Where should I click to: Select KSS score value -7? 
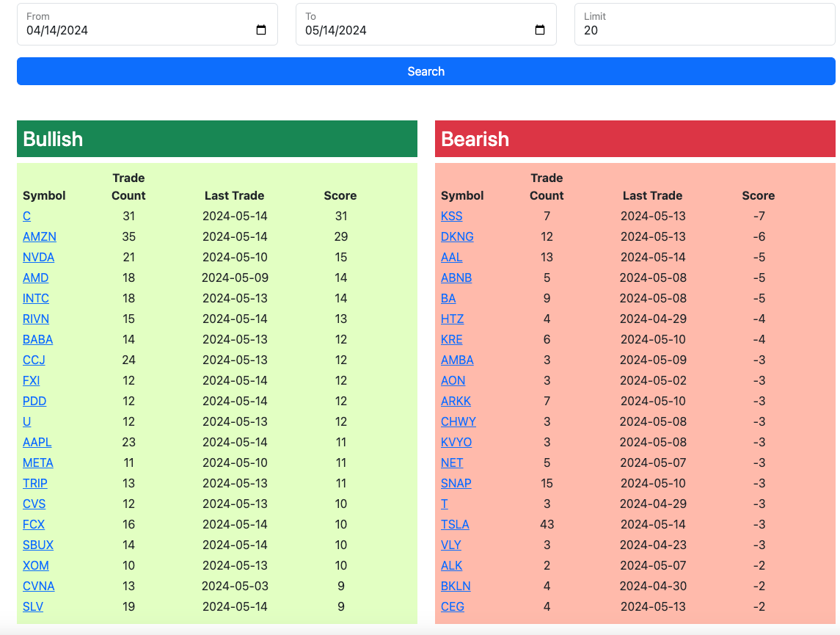click(x=759, y=216)
